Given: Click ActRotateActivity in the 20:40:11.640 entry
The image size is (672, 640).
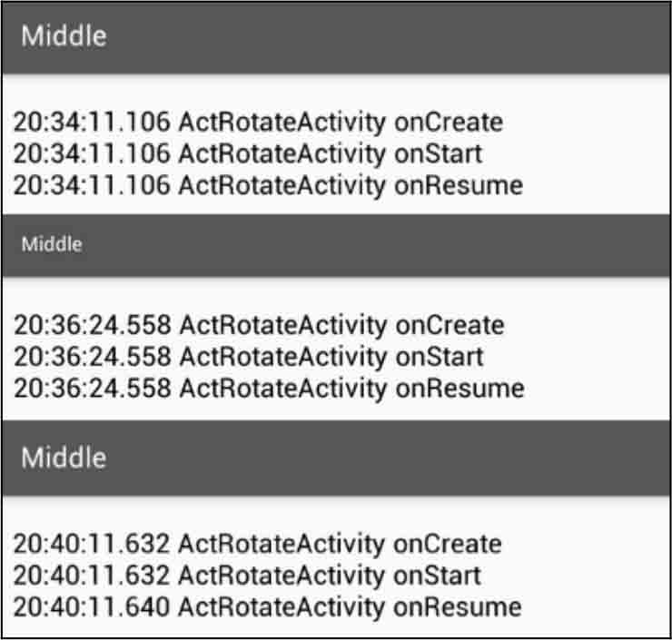Looking at the screenshot, I should tap(281, 606).
